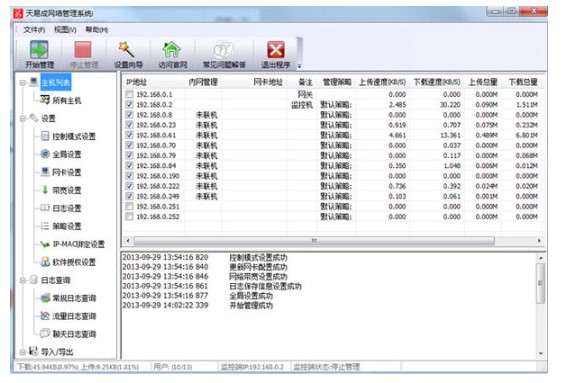Select the 控制模式设置成功 log entry
The width and height of the screenshot is (564, 383).
pyautogui.click(x=258, y=257)
